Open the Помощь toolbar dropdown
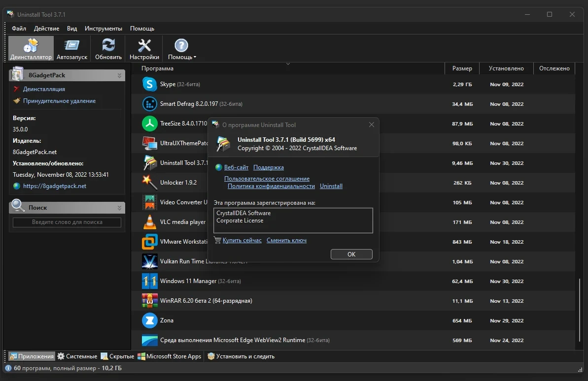Screen dimensions: 588x381 pyautogui.click(x=181, y=48)
